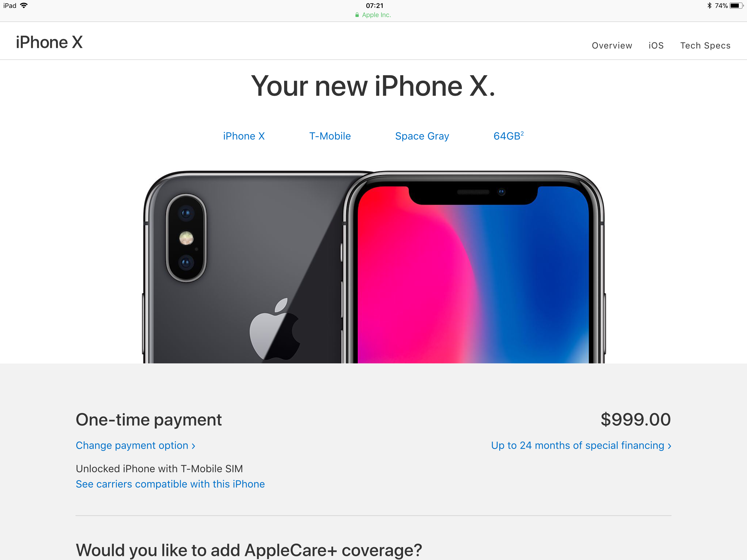Tap the Bluetooth status icon
This screenshot has width=747, height=560.
709,5
